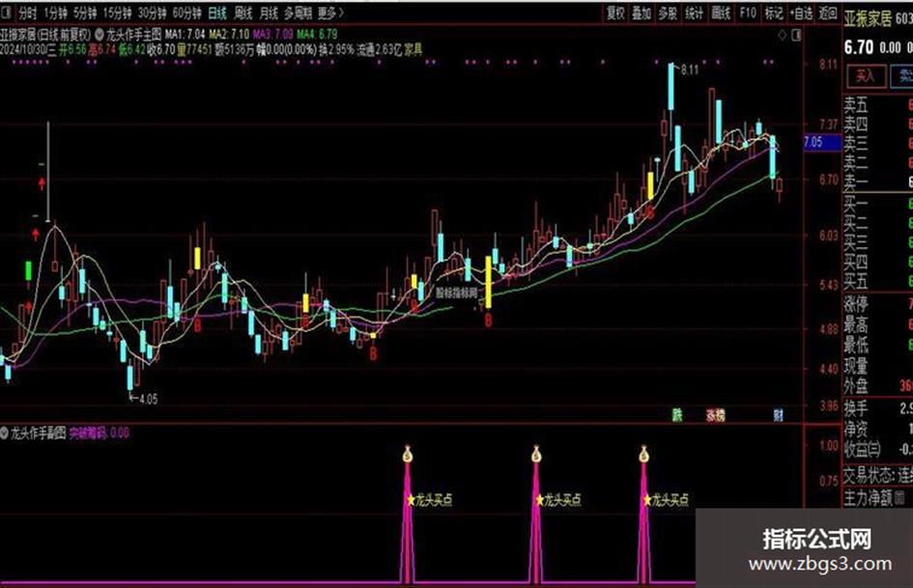Click the 家具 sector label
The width and height of the screenshot is (913, 588).
coord(413,50)
